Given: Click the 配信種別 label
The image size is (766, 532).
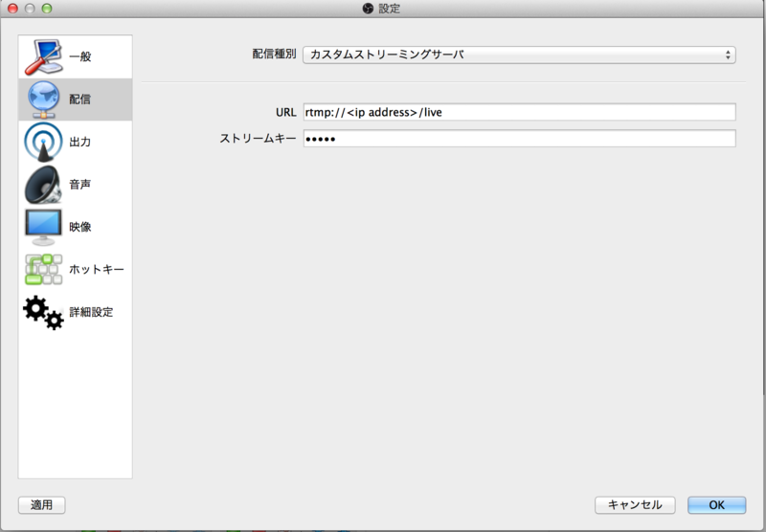Looking at the screenshot, I should (274, 55).
